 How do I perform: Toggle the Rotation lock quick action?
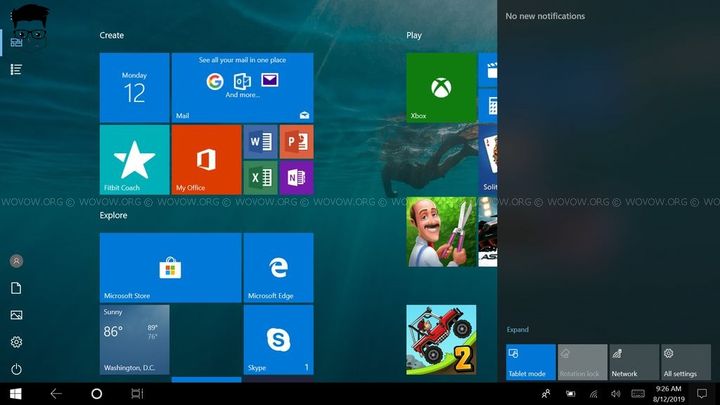(582, 362)
